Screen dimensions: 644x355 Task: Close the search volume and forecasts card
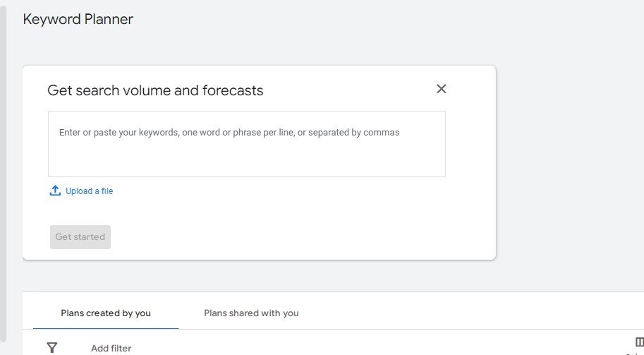click(x=441, y=89)
